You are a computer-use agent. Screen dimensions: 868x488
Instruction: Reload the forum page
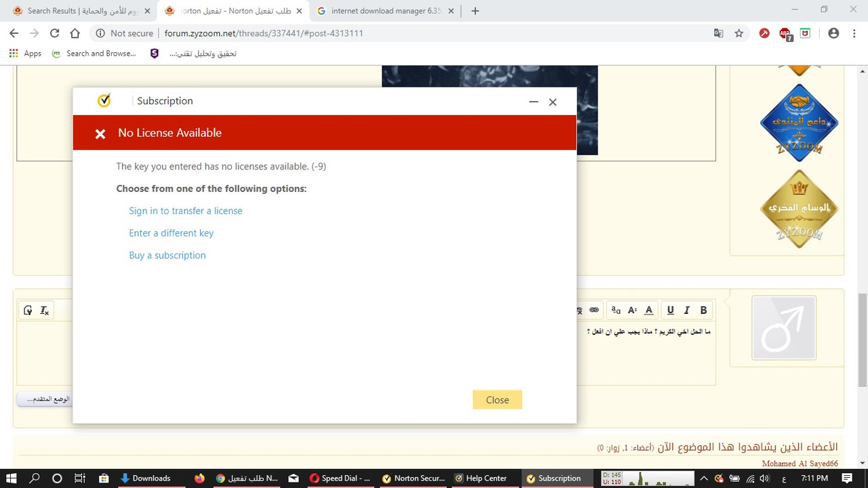(x=54, y=33)
